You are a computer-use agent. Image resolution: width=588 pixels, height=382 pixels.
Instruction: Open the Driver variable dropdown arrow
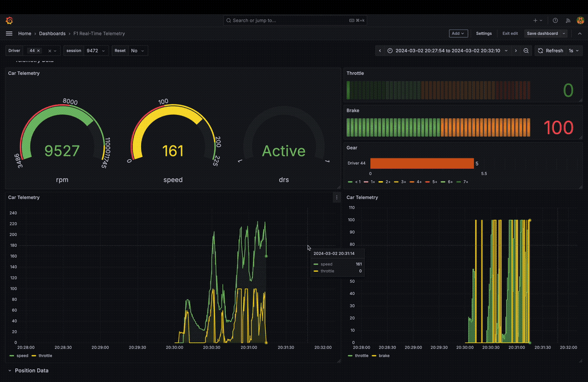tap(55, 51)
